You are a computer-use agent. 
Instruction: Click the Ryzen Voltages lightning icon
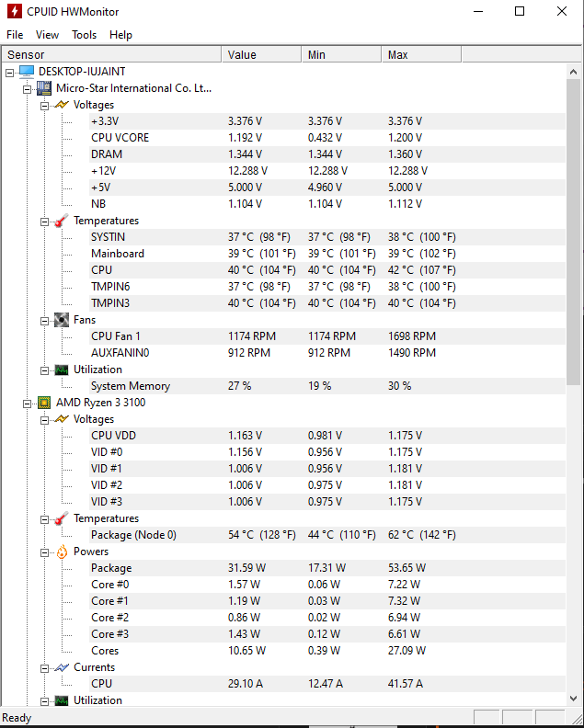[62, 419]
